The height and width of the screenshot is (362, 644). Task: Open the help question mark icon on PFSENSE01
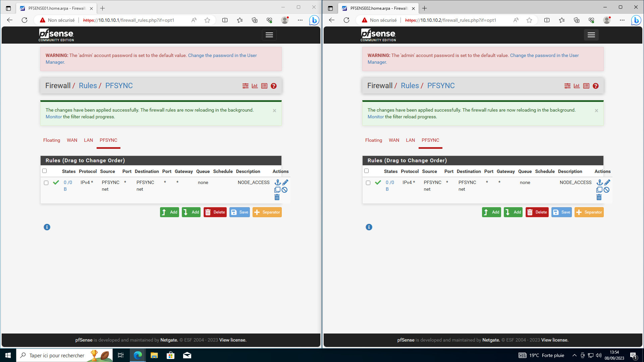(274, 86)
